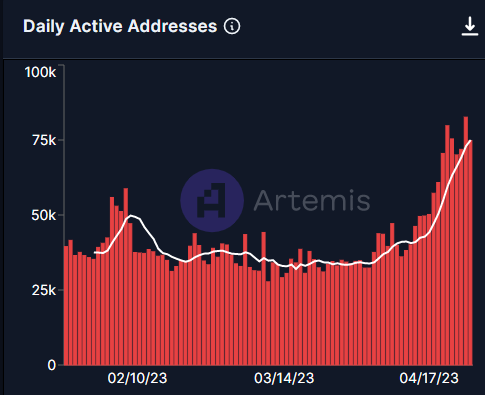Click the 100k y-axis label
The image size is (485, 395).
41,72
